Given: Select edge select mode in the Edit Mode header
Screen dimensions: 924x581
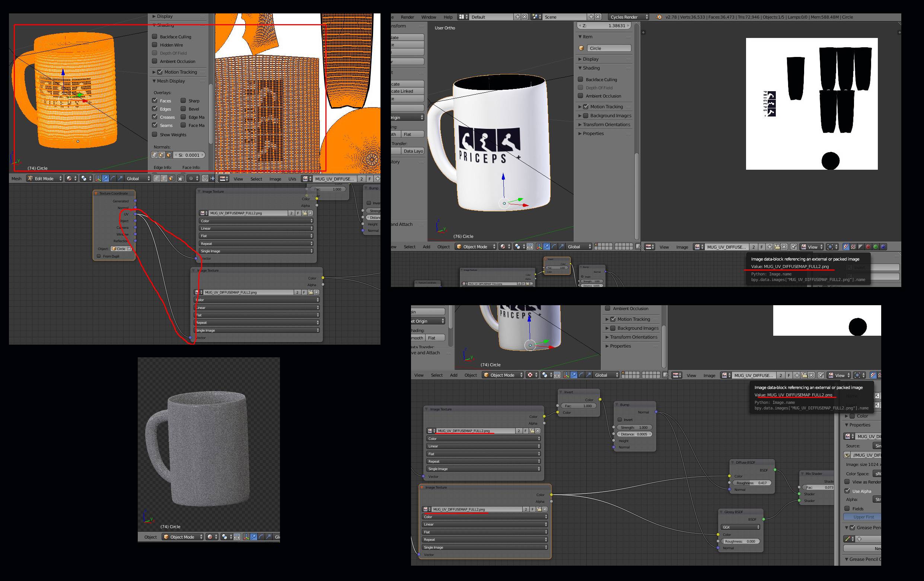Looking at the screenshot, I should [x=164, y=178].
